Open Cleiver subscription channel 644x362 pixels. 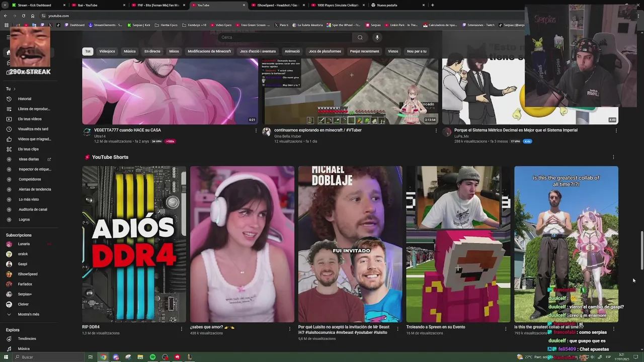click(x=23, y=304)
